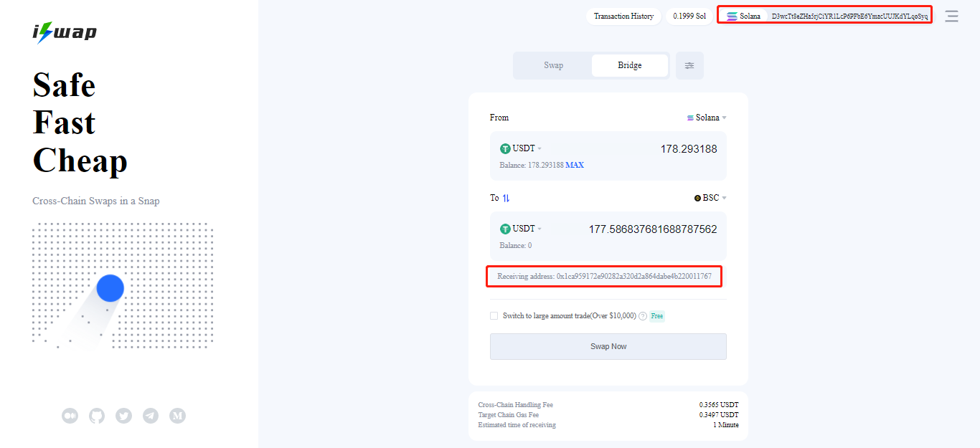The image size is (980, 448).
Task: Click the swap direction arrows icon
Action: point(506,198)
